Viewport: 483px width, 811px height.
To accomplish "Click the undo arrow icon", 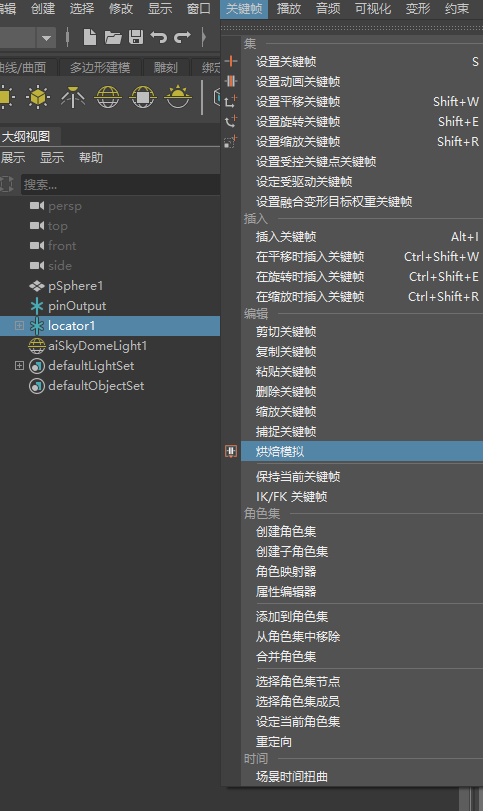I will pyautogui.click(x=159, y=37).
